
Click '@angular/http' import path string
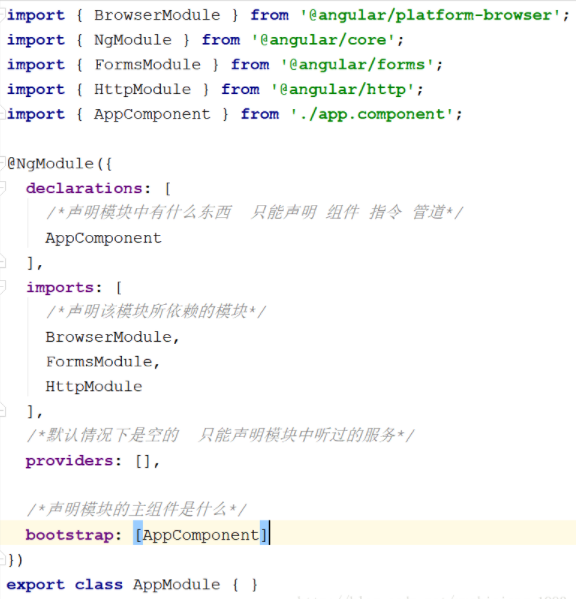342,90
